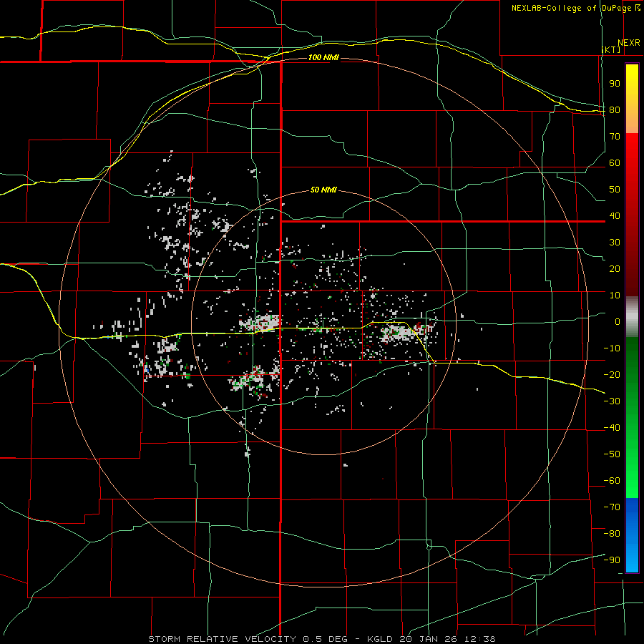Click the -70 value on the velocity scale

pyautogui.click(x=612, y=507)
